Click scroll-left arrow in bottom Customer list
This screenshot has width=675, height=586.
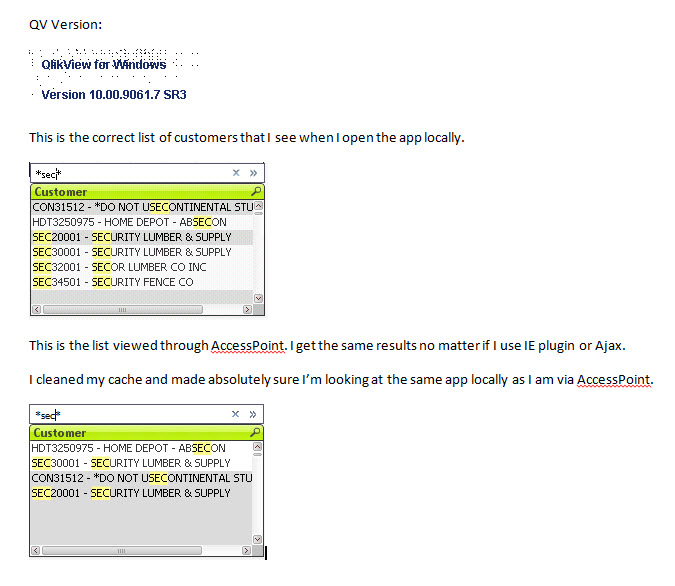(x=36, y=550)
